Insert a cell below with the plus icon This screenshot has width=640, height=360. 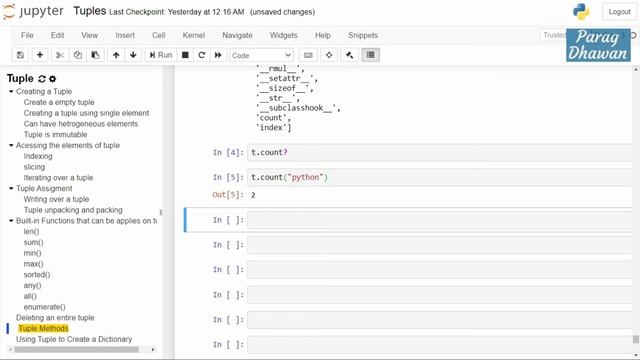(x=40, y=55)
